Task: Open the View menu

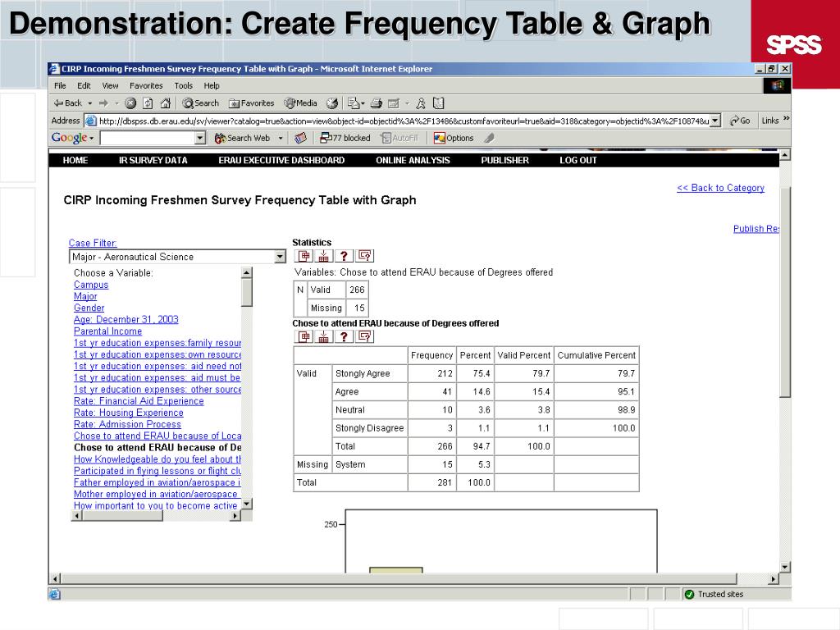Action: point(111,85)
